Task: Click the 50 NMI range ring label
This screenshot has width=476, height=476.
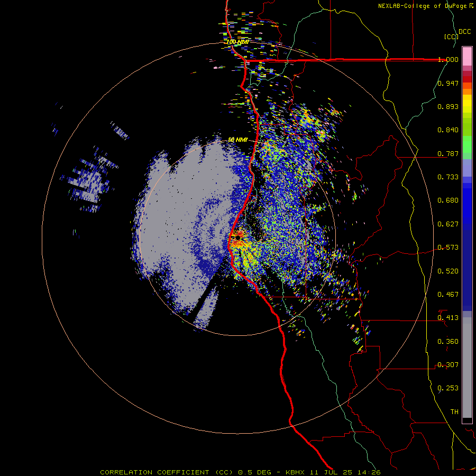Action: [237, 140]
